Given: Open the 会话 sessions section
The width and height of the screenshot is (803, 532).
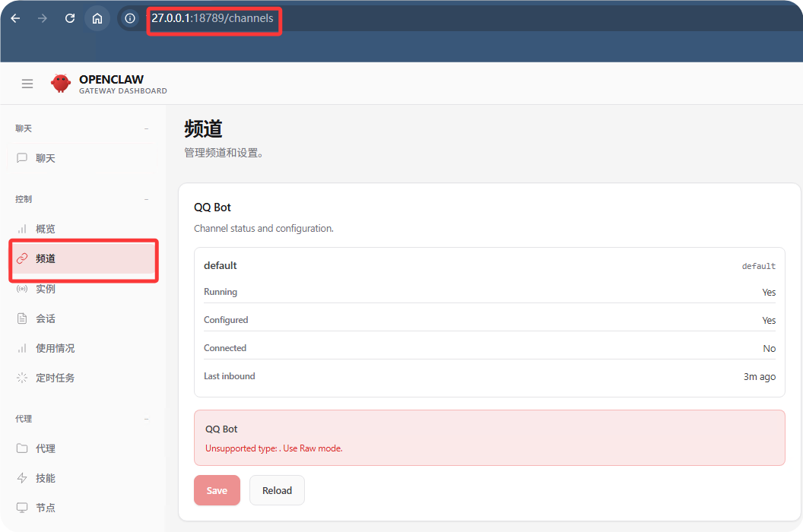Looking at the screenshot, I should [x=45, y=318].
